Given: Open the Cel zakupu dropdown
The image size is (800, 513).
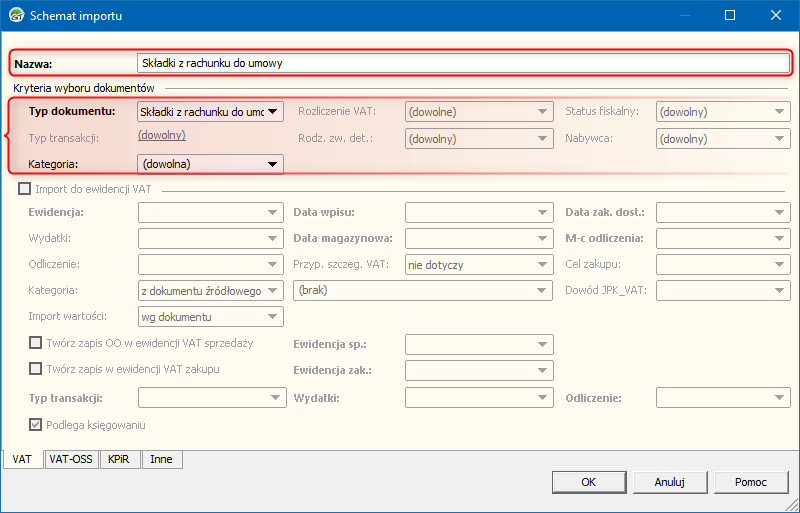Looking at the screenshot, I should click(x=723, y=265).
